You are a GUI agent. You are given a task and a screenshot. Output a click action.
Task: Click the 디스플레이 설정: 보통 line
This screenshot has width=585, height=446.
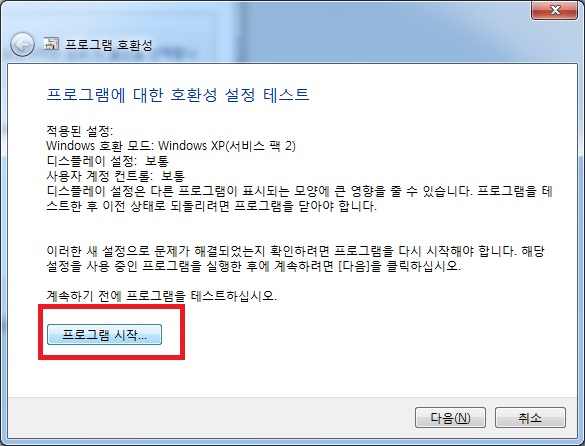point(107,161)
